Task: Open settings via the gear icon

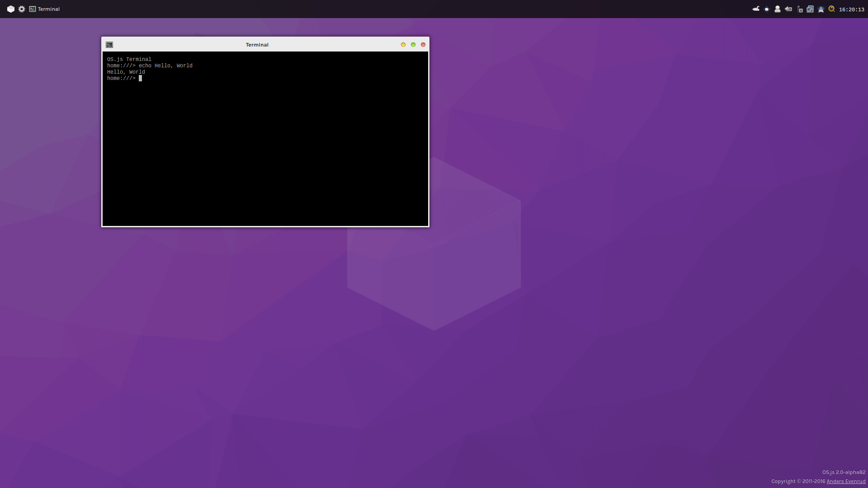Action: (22, 9)
